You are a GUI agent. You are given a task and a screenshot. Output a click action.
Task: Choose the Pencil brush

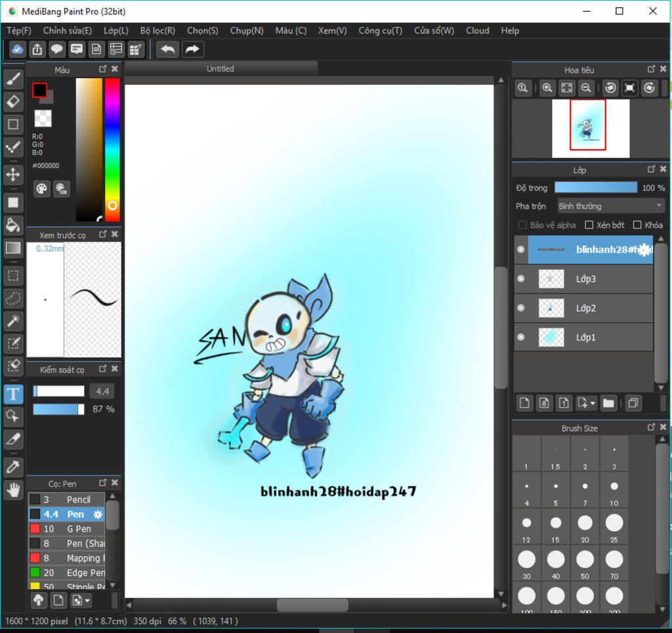pyautogui.click(x=66, y=500)
